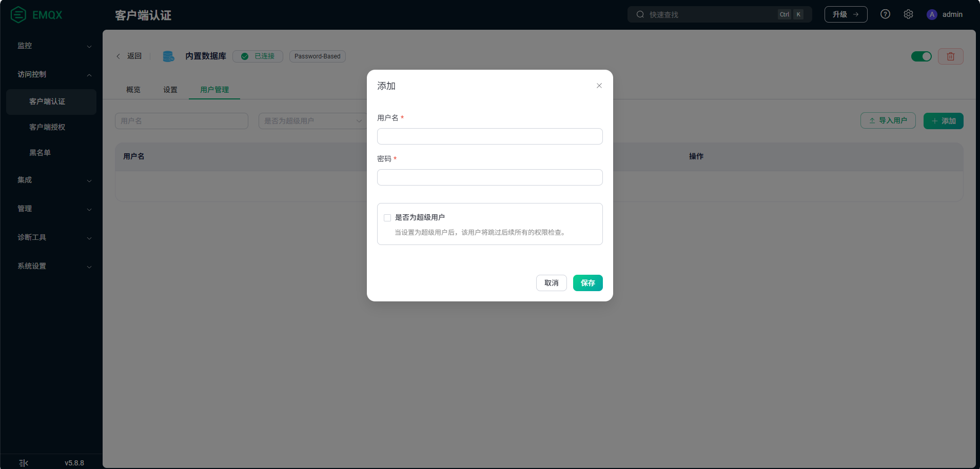Expand the 集成 sidebar menu
The height and width of the screenshot is (469, 980).
click(x=51, y=180)
